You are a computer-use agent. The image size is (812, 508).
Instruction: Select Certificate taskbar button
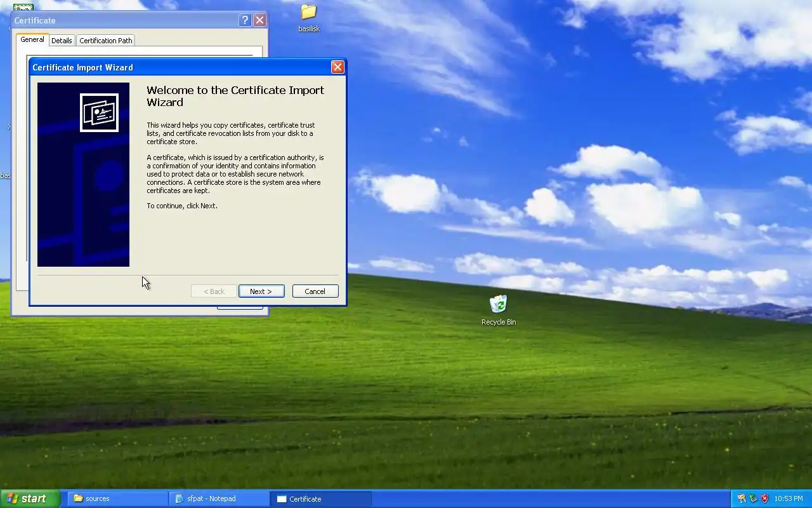[321, 498]
